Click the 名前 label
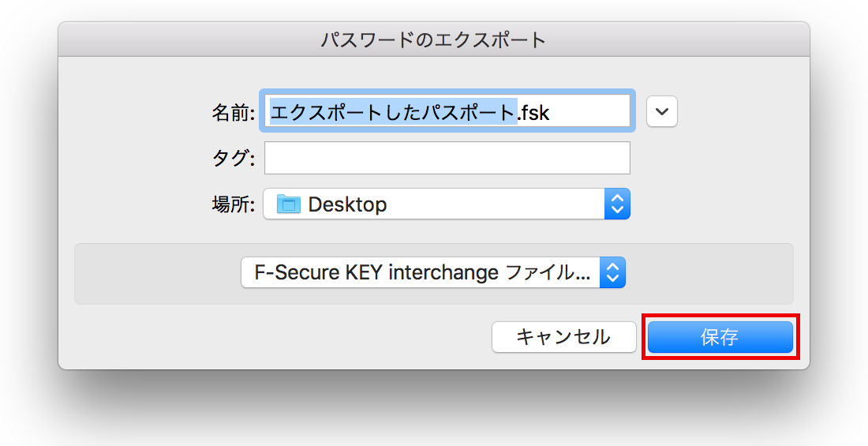Viewport: 868px width, 446px height. [x=233, y=112]
